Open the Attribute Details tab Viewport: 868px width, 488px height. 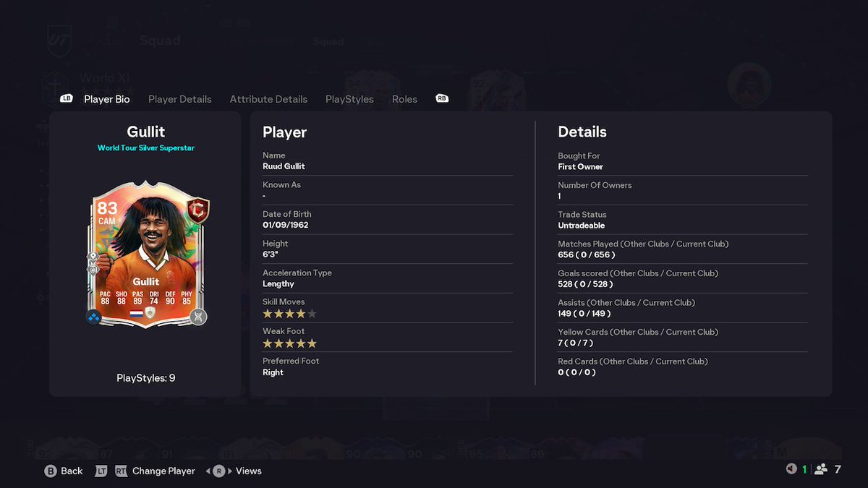[x=268, y=99]
